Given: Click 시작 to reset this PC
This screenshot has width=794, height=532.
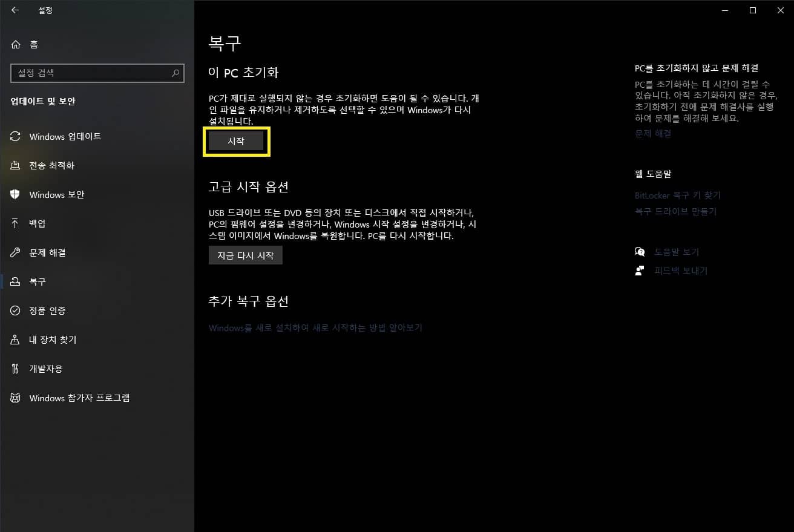Looking at the screenshot, I should (x=236, y=141).
